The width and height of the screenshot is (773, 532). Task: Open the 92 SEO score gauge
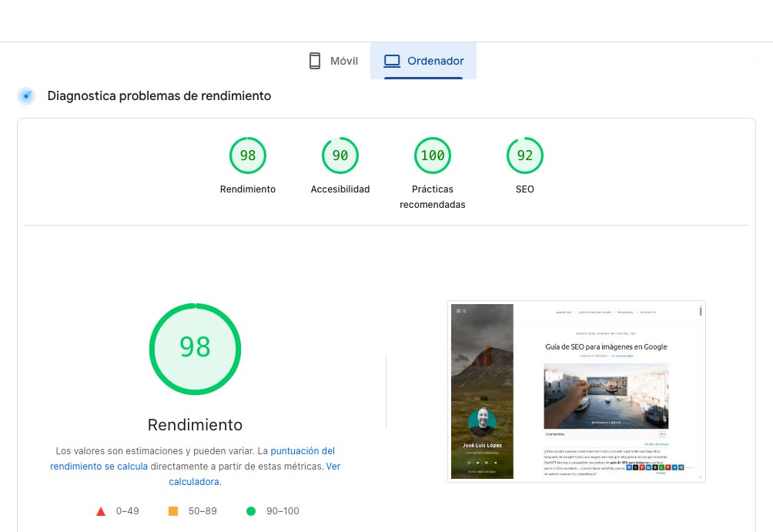pyautogui.click(x=524, y=156)
